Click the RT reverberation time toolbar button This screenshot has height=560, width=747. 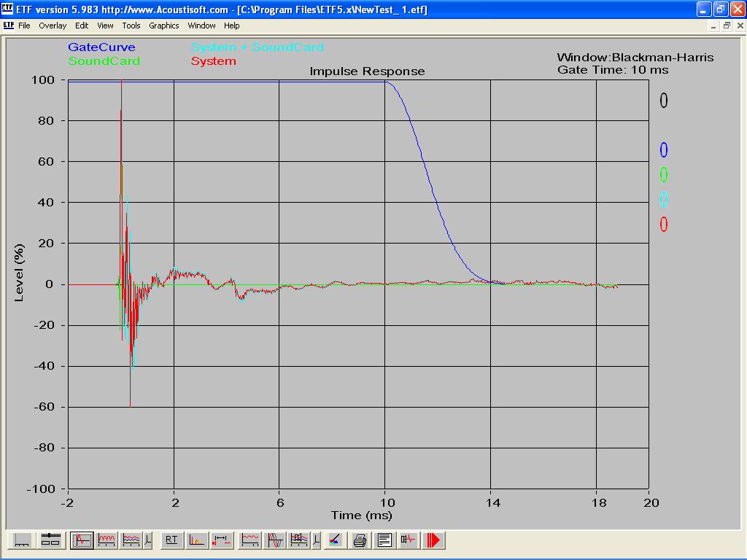[x=171, y=540]
